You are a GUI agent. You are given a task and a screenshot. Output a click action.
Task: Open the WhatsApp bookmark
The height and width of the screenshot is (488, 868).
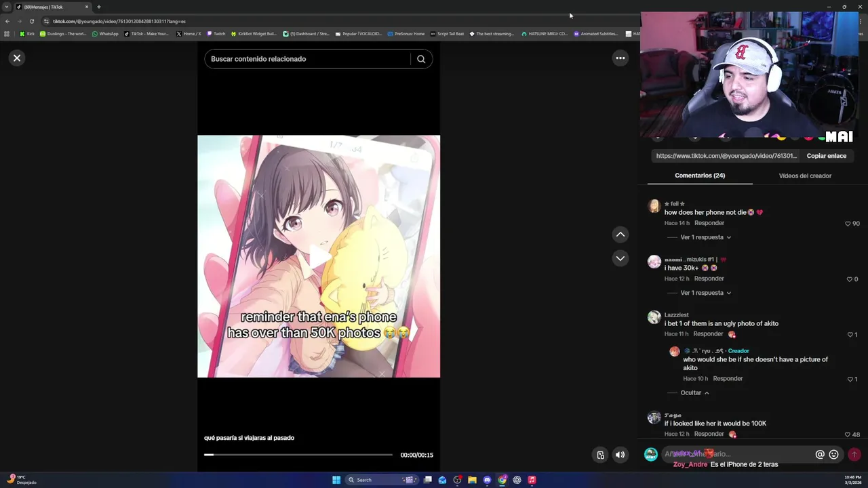tap(105, 34)
